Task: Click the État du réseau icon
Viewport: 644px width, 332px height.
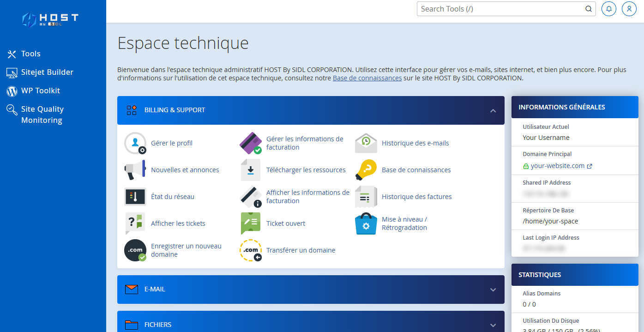Action: click(135, 197)
